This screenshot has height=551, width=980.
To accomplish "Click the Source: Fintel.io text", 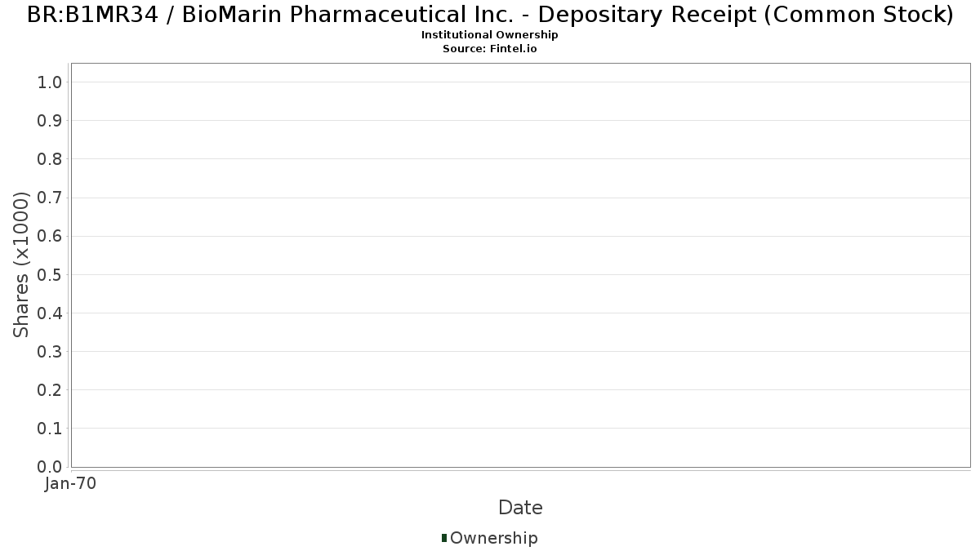I will pos(490,49).
